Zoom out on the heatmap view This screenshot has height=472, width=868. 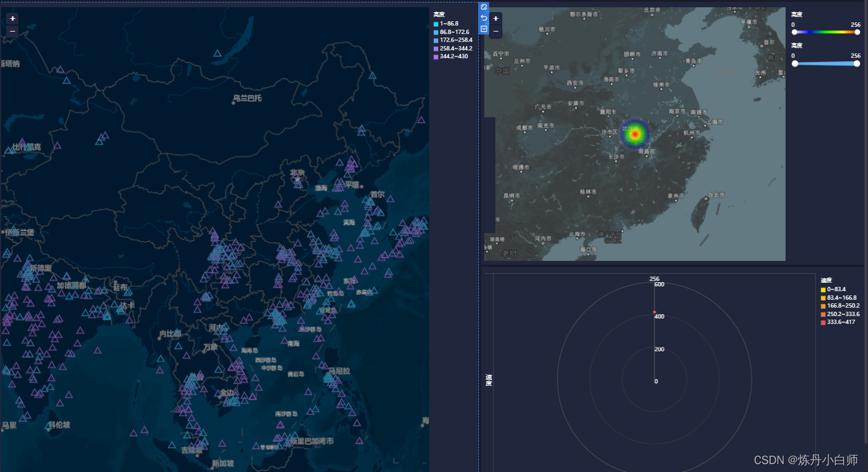[495, 31]
